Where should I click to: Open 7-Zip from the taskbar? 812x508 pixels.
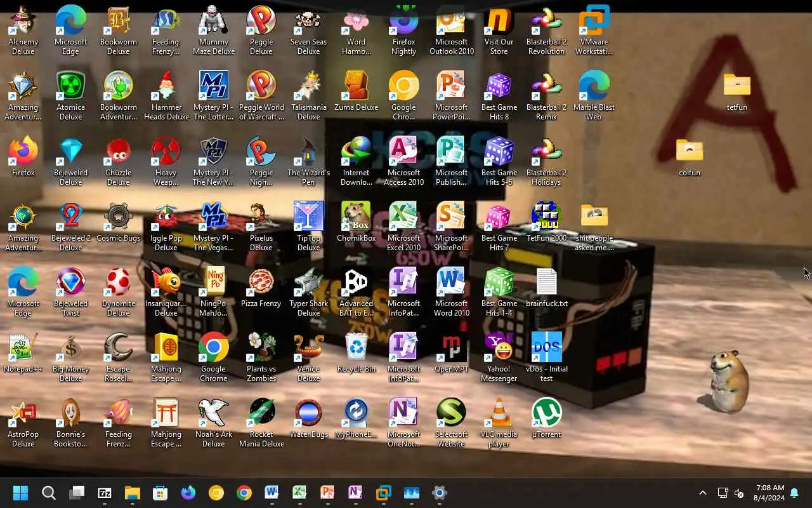pos(105,493)
